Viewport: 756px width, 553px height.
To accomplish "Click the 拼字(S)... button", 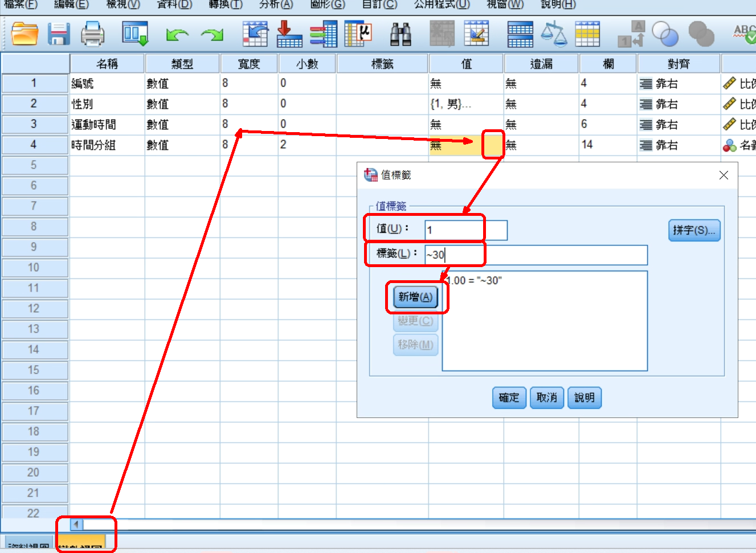I will point(693,230).
